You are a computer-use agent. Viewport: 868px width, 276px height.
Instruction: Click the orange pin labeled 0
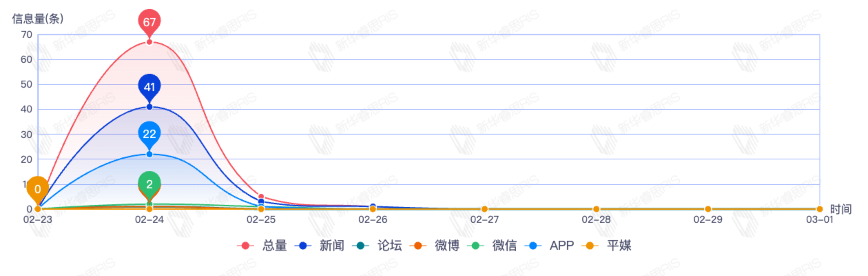(38, 189)
